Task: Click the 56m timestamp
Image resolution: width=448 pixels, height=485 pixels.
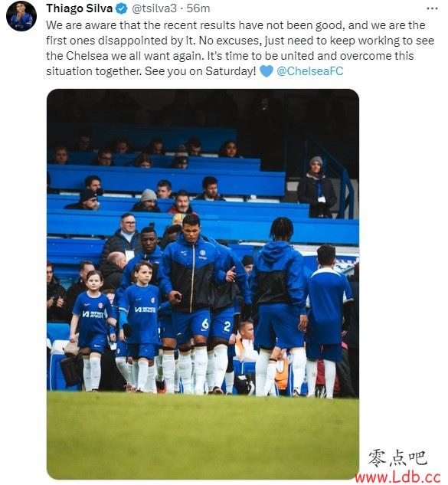Action: pos(198,8)
